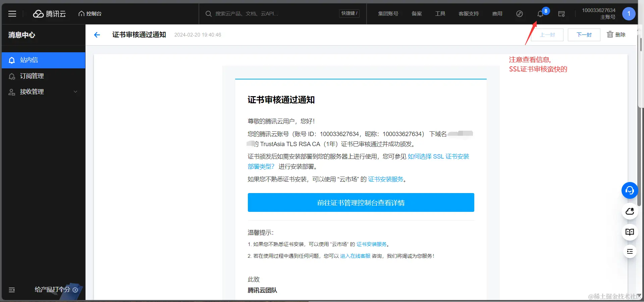Open 接收管理 in the sidebar
The image size is (644, 302).
[x=44, y=92]
